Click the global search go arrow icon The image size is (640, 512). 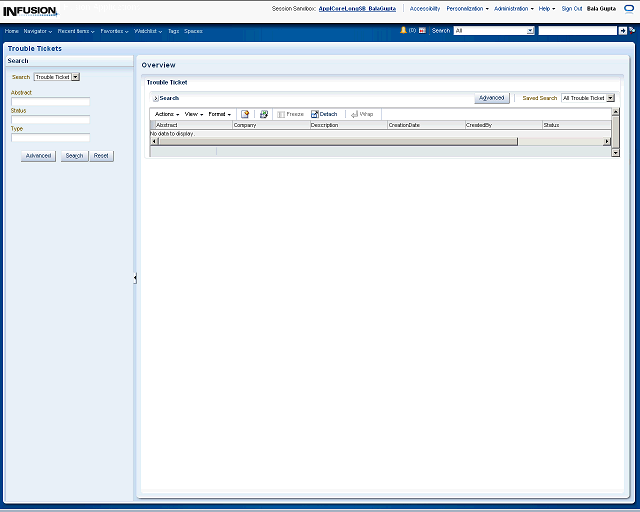point(622,31)
